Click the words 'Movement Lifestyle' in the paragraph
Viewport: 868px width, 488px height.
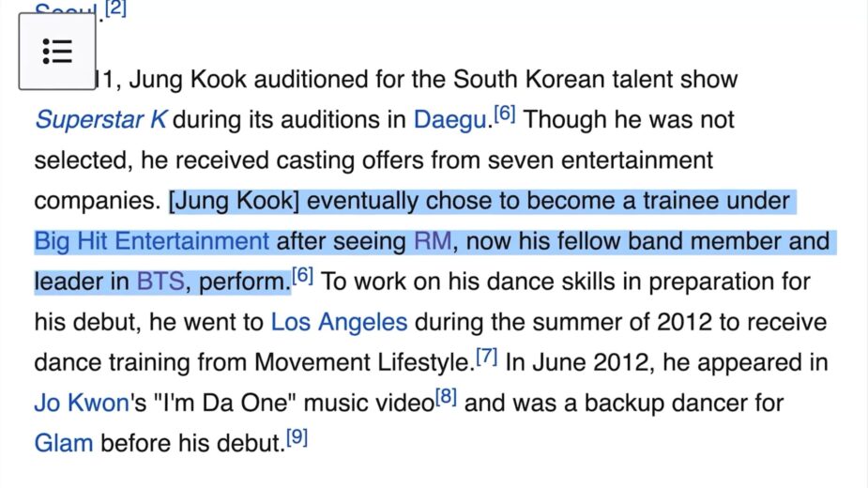(361, 363)
